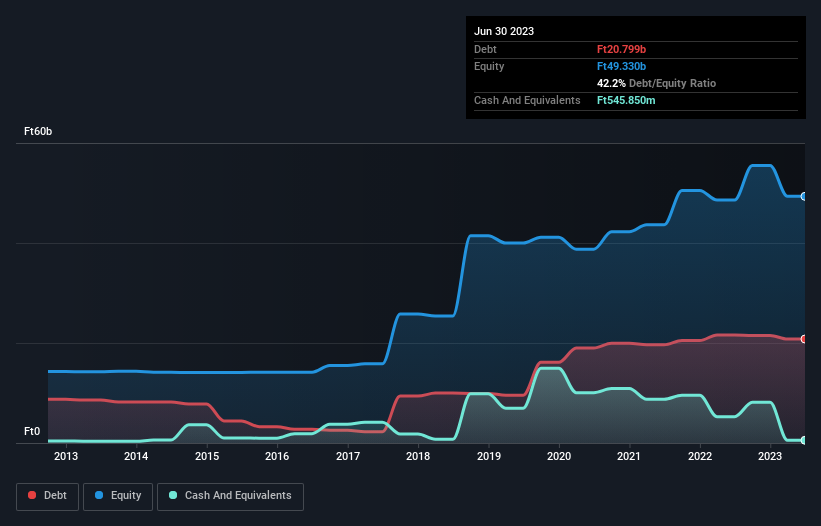The height and width of the screenshot is (526, 821).
Task: Click the teal Cash legend dot
Action: [x=173, y=495]
